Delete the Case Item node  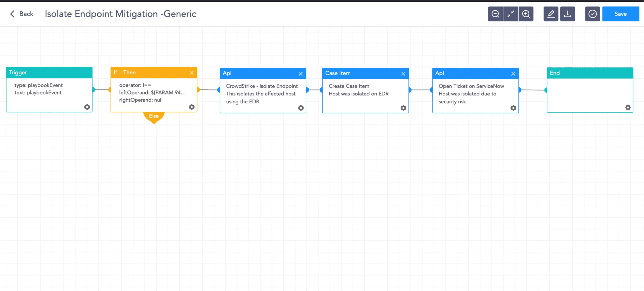tap(403, 74)
